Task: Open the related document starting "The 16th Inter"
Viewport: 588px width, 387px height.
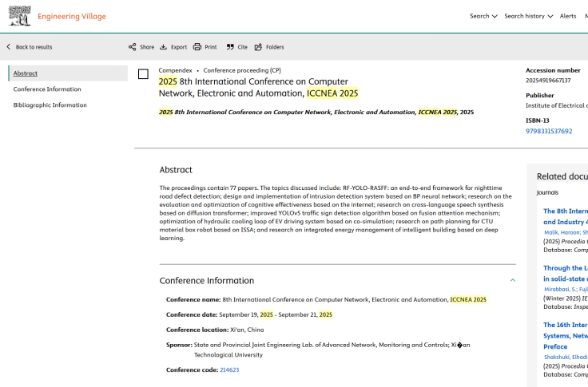Action: click(x=564, y=325)
